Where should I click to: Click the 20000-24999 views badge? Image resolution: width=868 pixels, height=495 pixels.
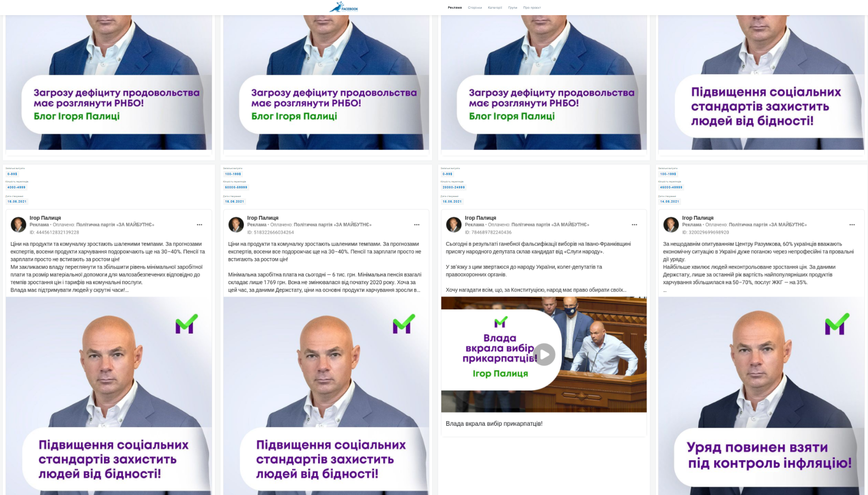[x=454, y=187]
